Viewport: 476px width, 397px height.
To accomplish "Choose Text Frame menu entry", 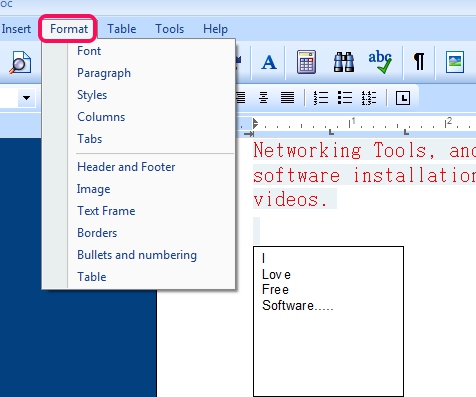I will [106, 211].
